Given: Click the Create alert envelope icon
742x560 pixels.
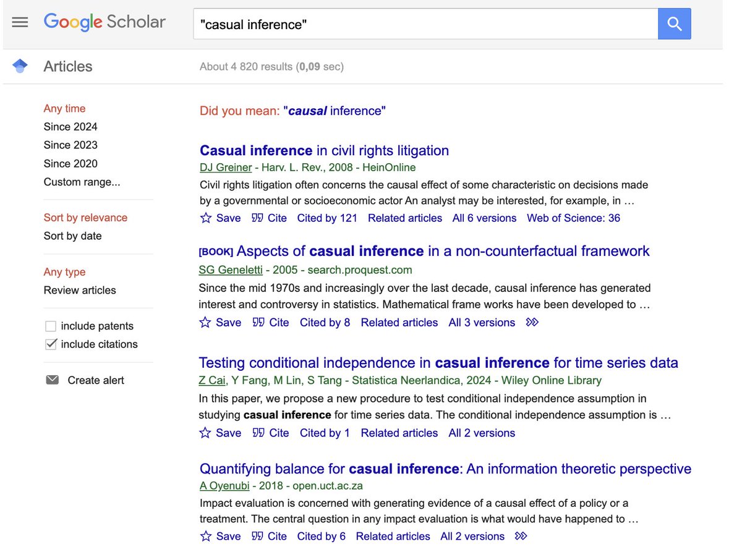Looking at the screenshot, I should coord(53,380).
